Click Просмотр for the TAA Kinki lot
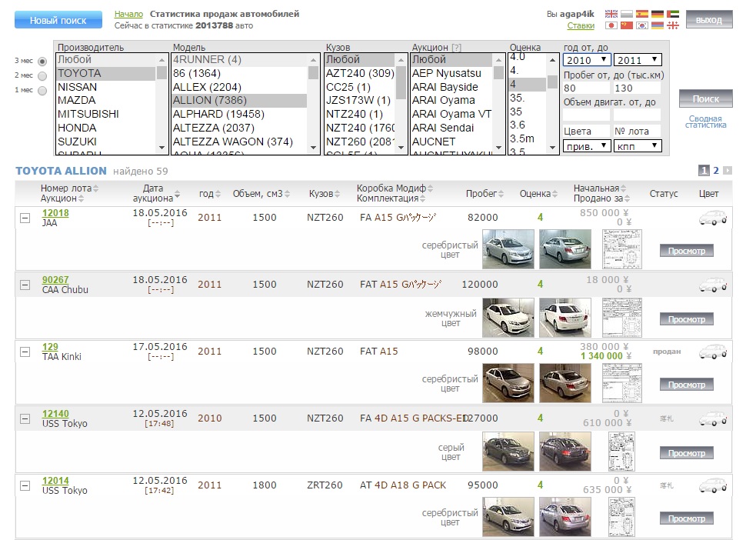The width and height of the screenshot is (756, 540). 687,385
